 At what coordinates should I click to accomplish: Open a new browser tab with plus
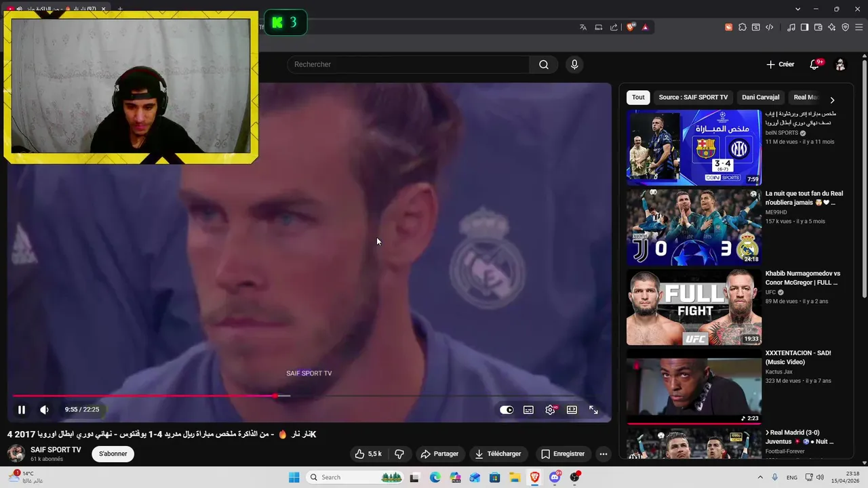click(x=120, y=9)
